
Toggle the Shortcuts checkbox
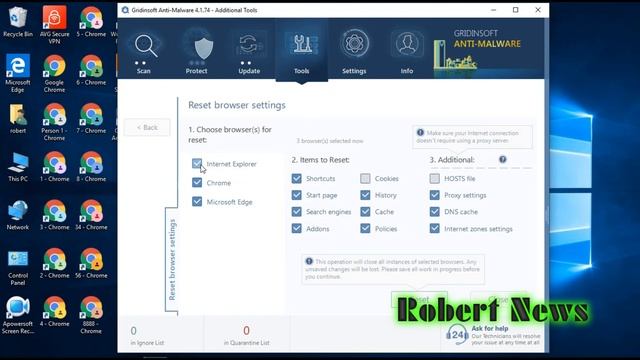[x=297, y=178]
